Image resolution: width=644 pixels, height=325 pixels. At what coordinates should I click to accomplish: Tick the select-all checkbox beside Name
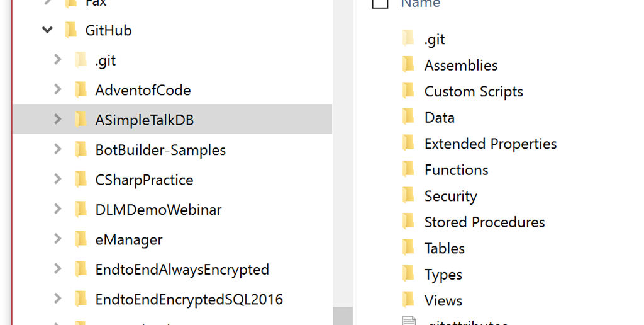pyautogui.click(x=380, y=4)
